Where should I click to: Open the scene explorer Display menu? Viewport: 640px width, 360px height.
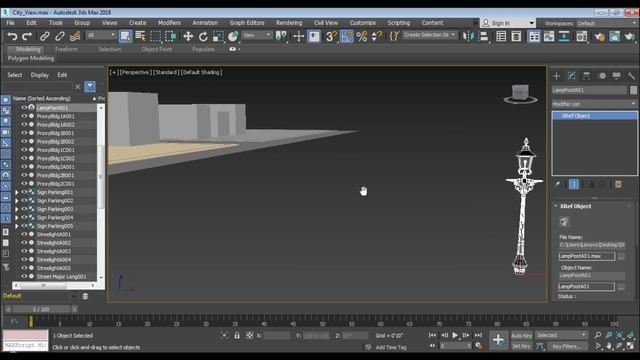pos(40,75)
